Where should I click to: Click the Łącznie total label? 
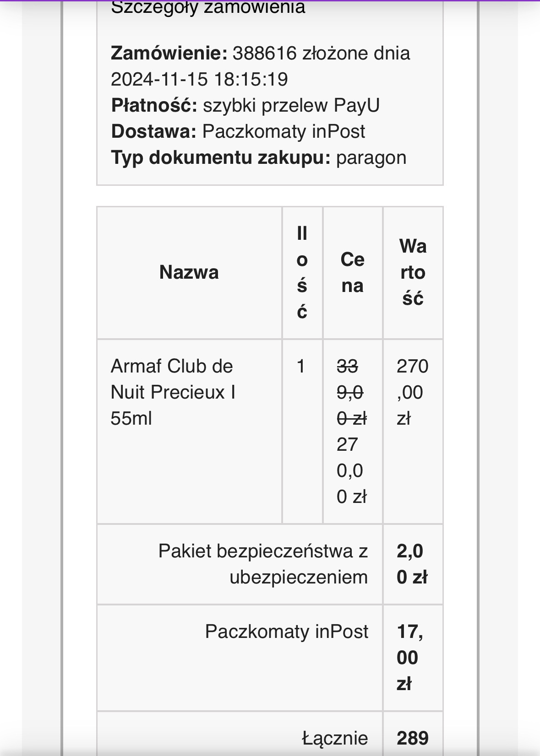(335, 738)
